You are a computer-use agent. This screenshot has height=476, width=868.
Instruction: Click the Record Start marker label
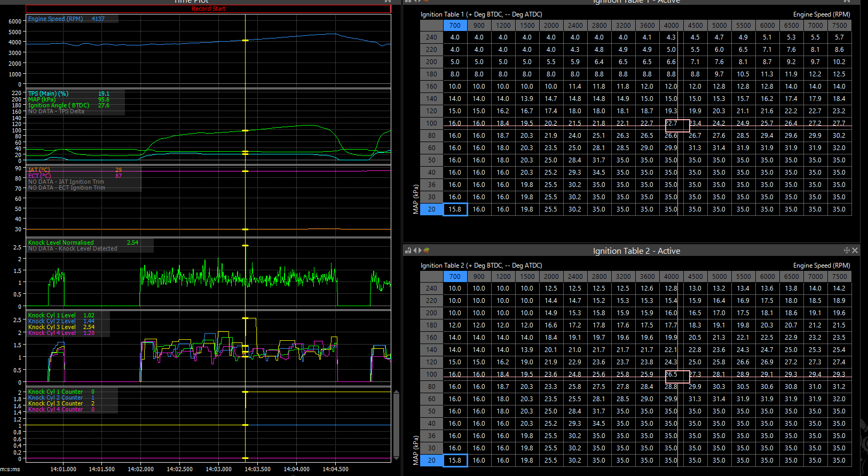208,9
